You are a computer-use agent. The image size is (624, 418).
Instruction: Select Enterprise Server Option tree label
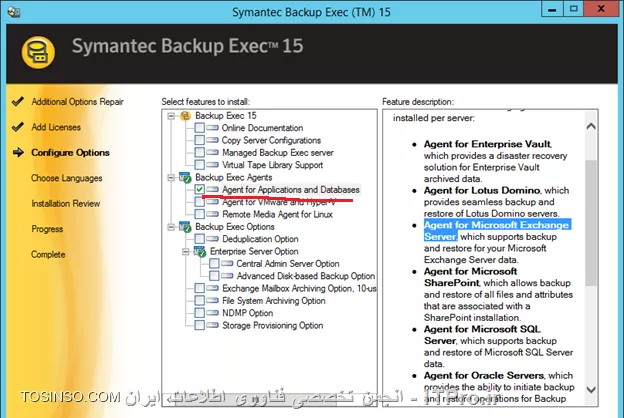coord(254,252)
